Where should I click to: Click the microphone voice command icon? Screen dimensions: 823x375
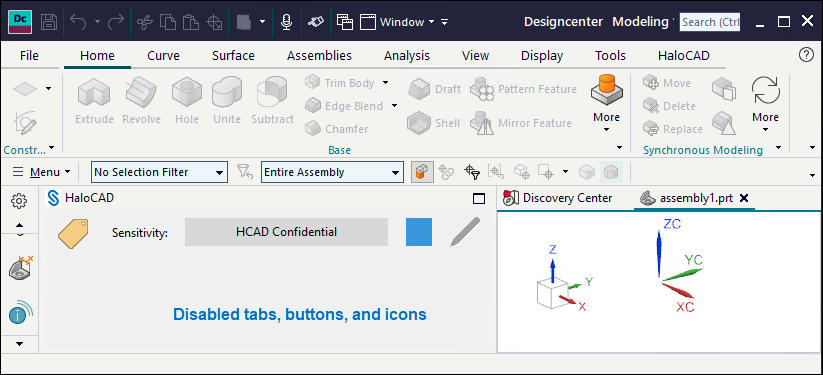click(286, 22)
